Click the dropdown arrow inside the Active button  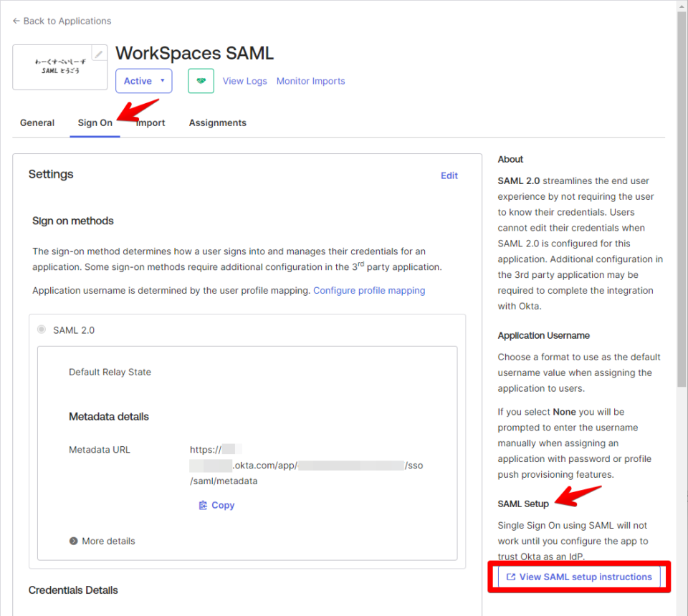[x=163, y=81]
